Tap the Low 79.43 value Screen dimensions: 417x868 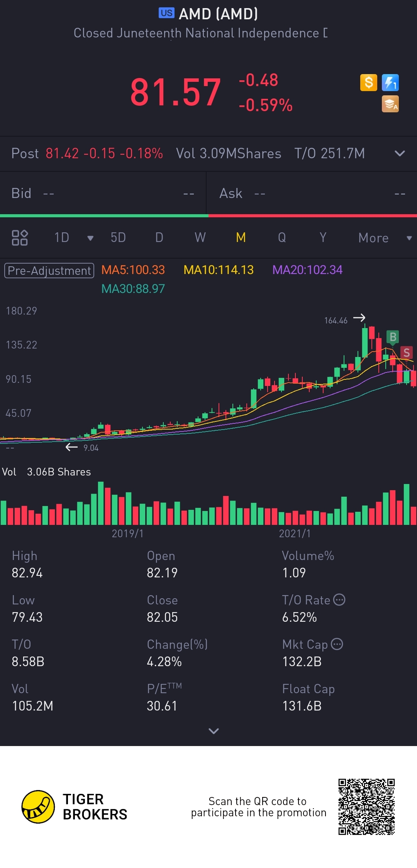27,617
